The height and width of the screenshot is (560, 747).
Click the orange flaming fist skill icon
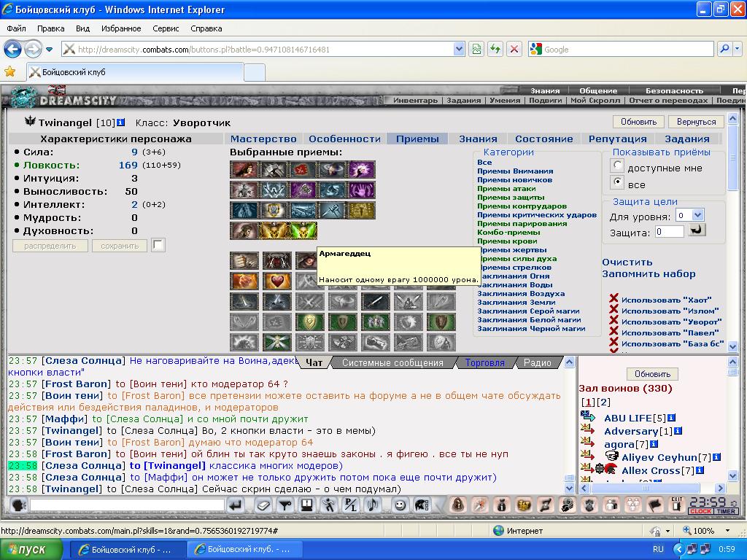[244, 281]
